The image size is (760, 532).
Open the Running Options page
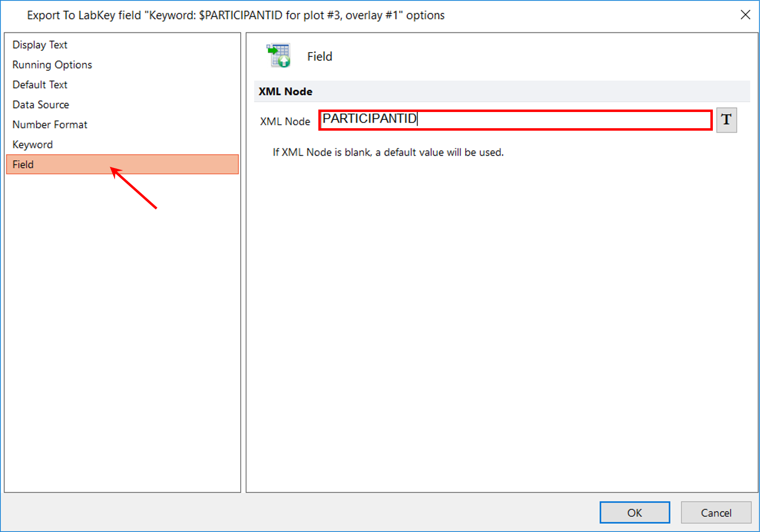coord(122,65)
